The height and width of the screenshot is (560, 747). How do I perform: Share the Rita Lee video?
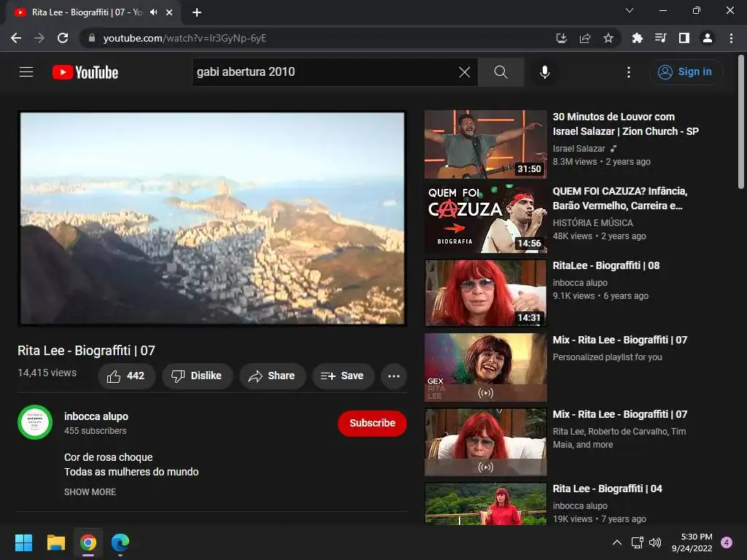point(272,376)
